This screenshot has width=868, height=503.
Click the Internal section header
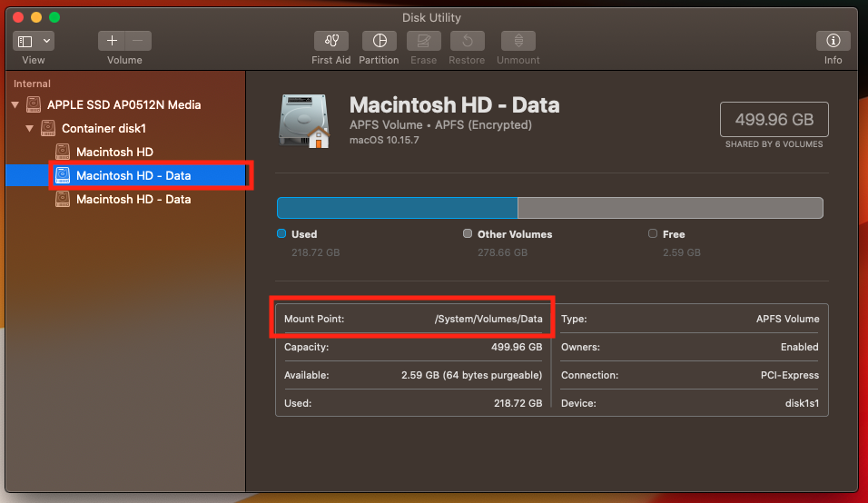[x=32, y=84]
